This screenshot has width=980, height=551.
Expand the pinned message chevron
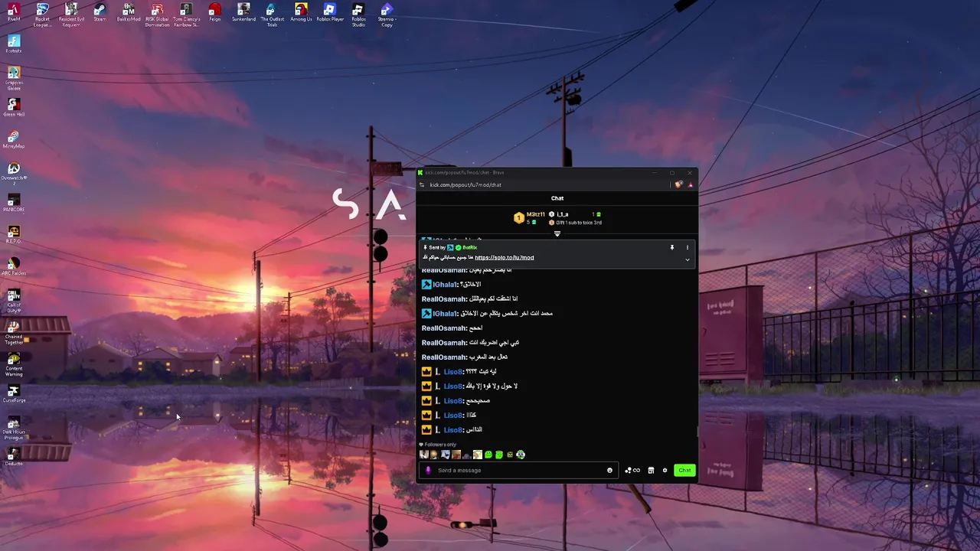[x=687, y=259]
